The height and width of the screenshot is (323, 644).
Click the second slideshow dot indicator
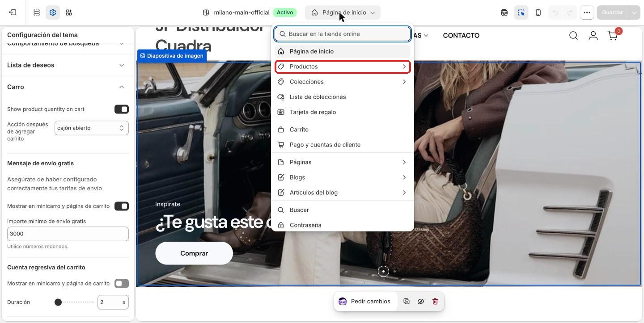point(394,271)
